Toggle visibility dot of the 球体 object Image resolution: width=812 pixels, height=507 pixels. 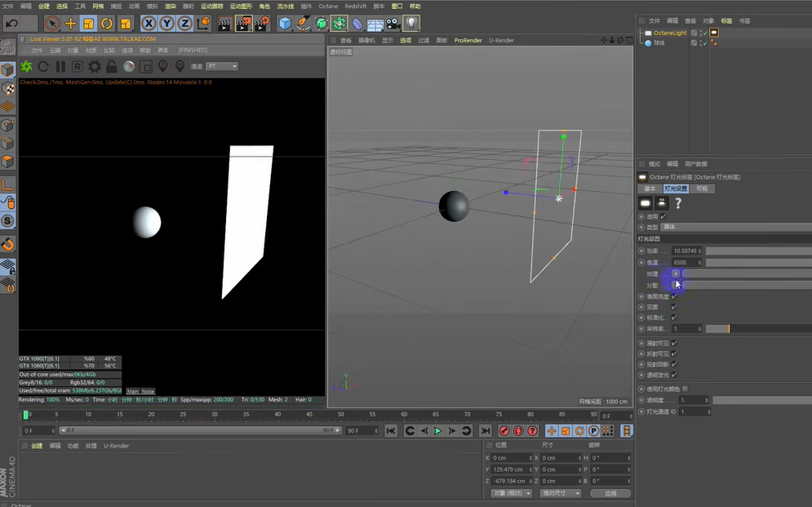701,42
